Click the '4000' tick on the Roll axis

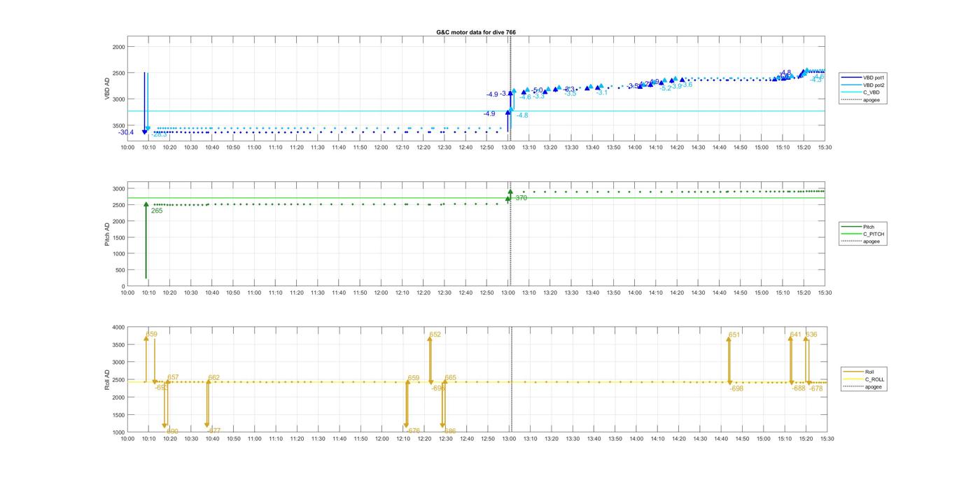point(118,328)
